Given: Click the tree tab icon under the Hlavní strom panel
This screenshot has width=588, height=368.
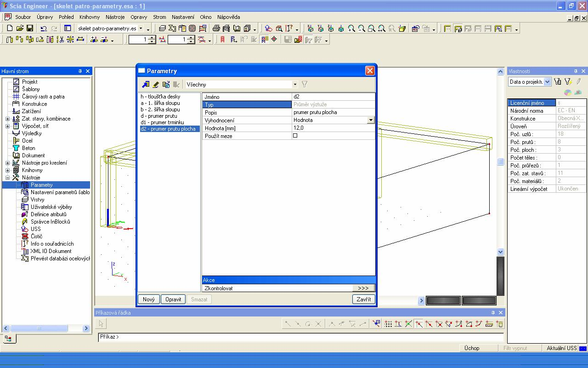Looking at the screenshot, I should coord(8,339).
